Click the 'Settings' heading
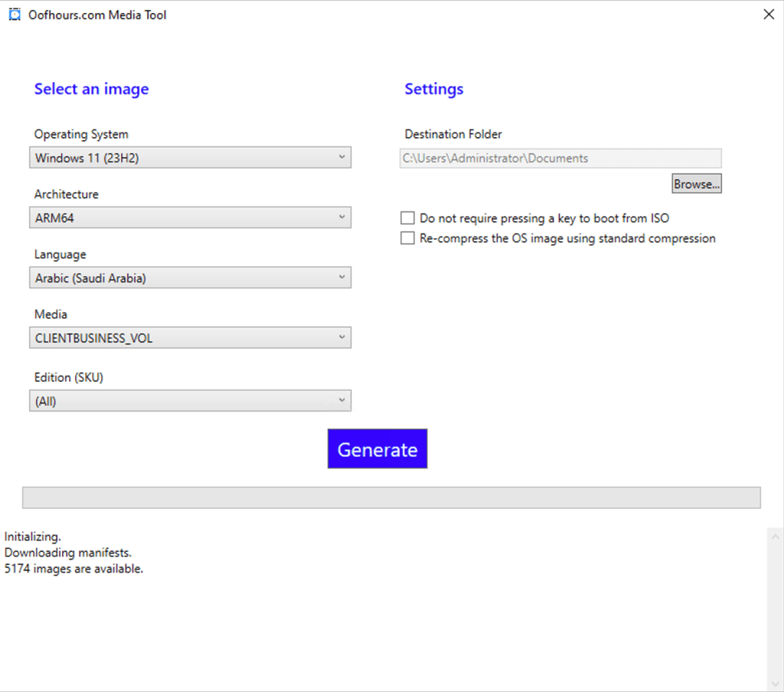This screenshot has width=784, height=692. [434, 89]
